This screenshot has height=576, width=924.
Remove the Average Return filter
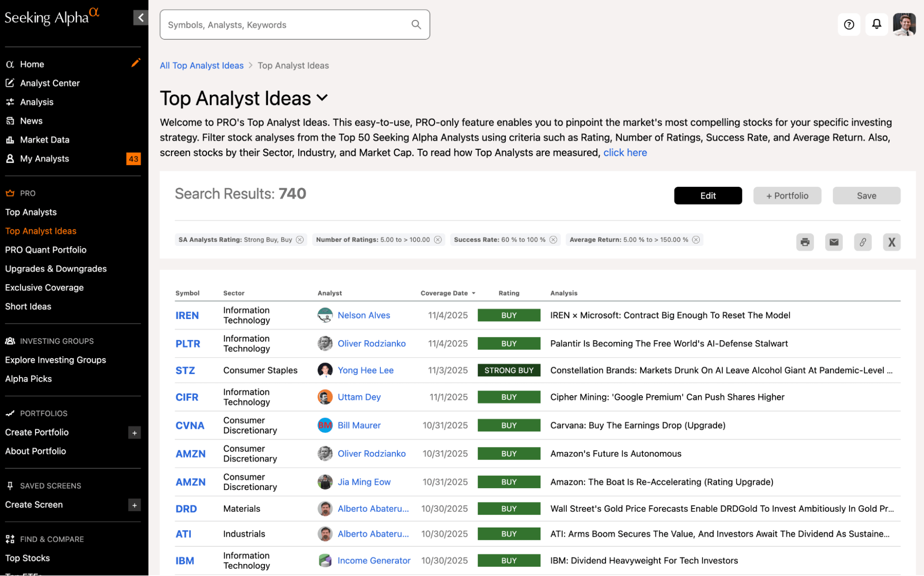coord(696,239)
